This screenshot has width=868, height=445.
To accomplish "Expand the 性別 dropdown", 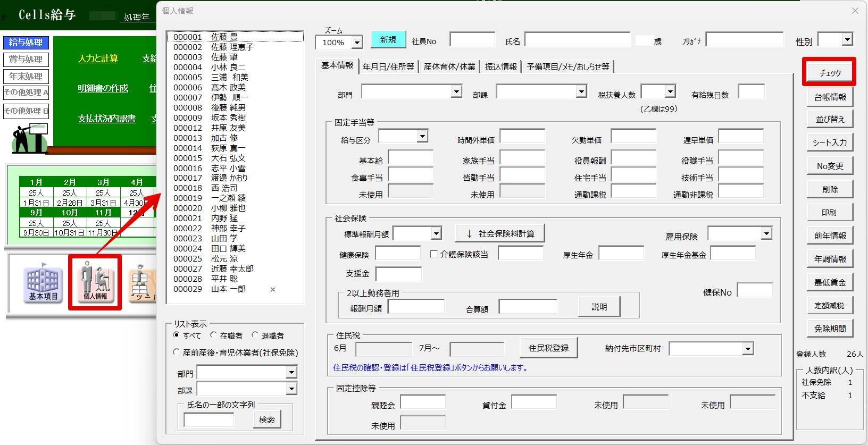I will tap(847, 39).
